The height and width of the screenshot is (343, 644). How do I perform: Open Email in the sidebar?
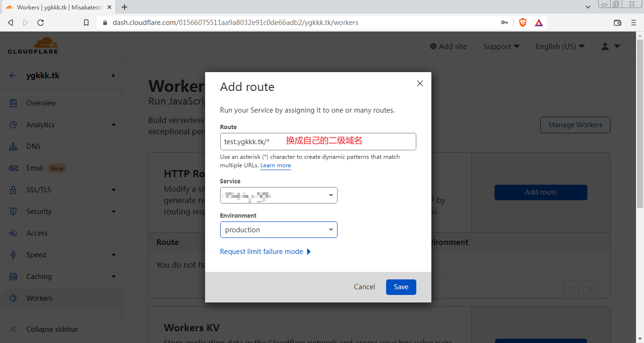point(35,168)
